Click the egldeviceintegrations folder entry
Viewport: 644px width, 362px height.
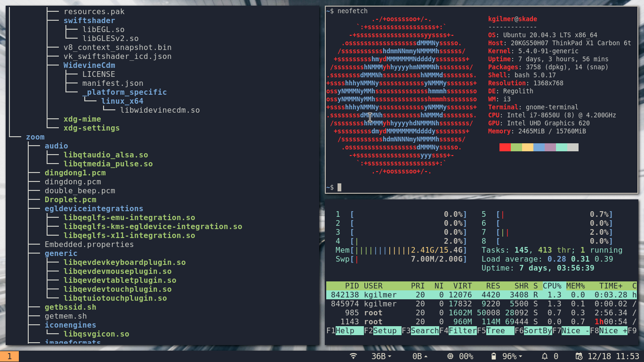tap(94, 209)
